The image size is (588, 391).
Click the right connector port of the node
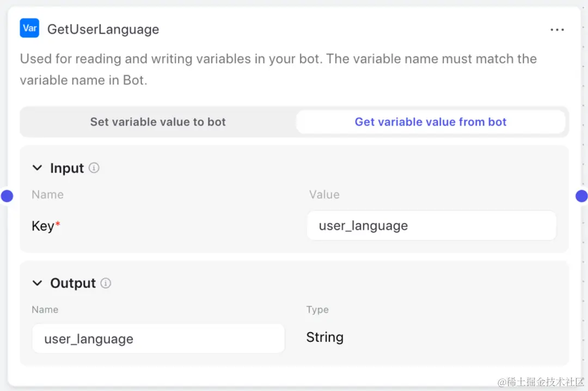pyautogui.click(x=581, y=196)
